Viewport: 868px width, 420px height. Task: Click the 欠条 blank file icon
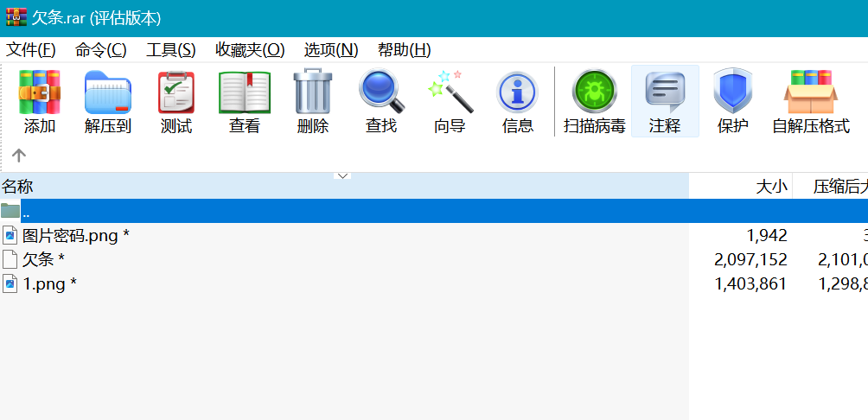click(x=10, y=259)
